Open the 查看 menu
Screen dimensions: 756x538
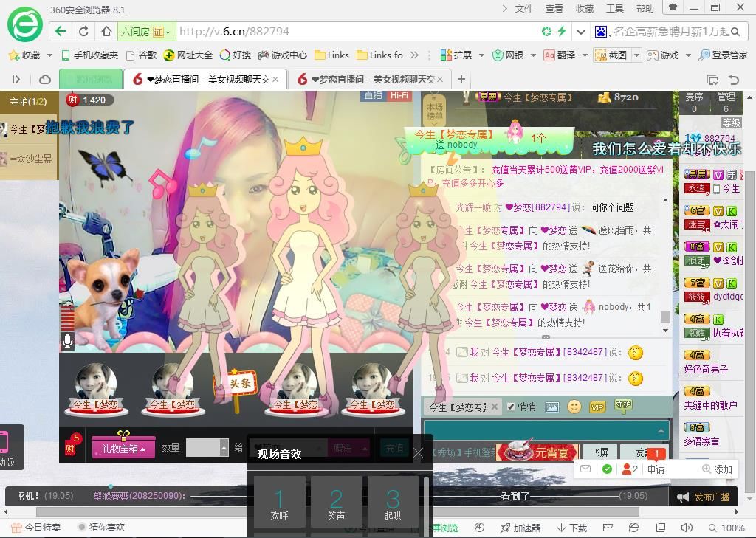coord(554,9)
